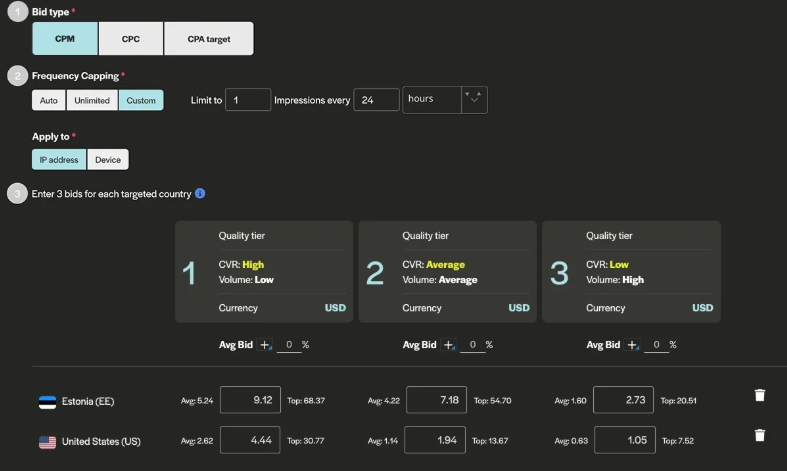This screenshot has height=471, width=787.
Task: Click the plus/minus icon for tier 2 Avg Bid
Action: pos(449,345)
